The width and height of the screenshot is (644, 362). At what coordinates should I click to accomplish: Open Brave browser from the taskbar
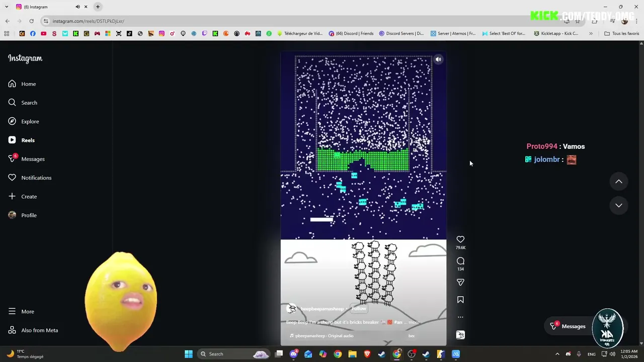[367, 354]
